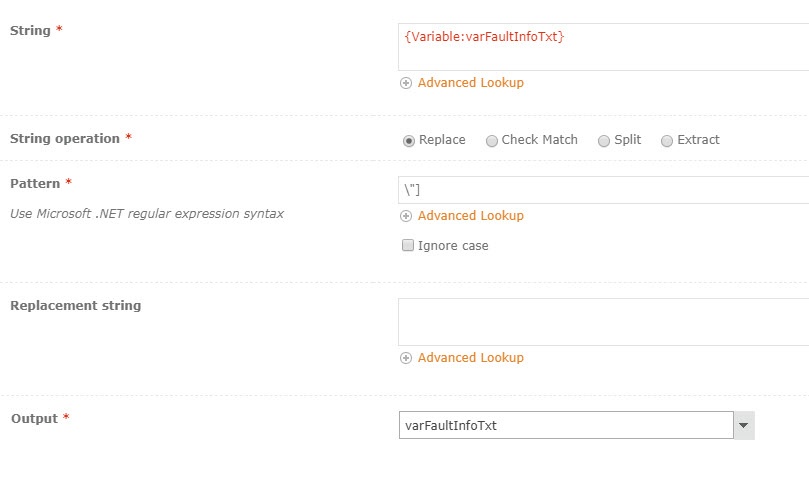This screenshot has width=809, height=489.
Task: Click the empty Replacement string text area
Action: pyautogui.click(x=604, y=322)
